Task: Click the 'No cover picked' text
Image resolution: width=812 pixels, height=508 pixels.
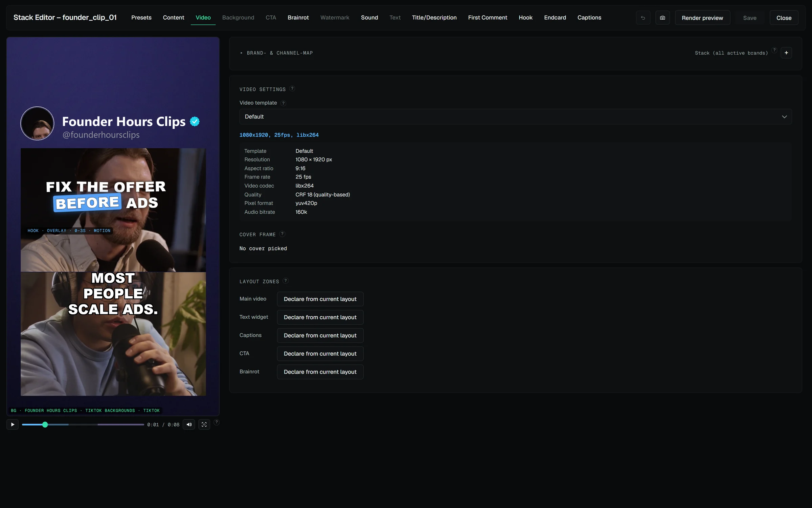Action: [263, 249]
